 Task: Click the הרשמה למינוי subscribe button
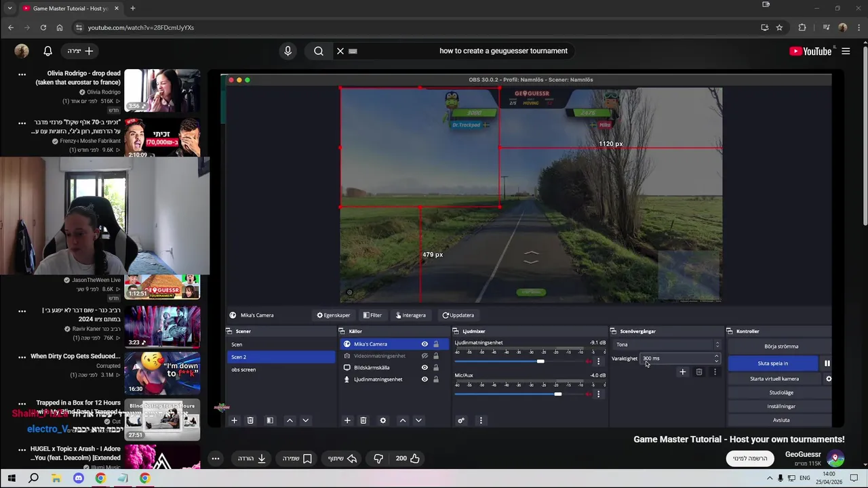(750, 458)
